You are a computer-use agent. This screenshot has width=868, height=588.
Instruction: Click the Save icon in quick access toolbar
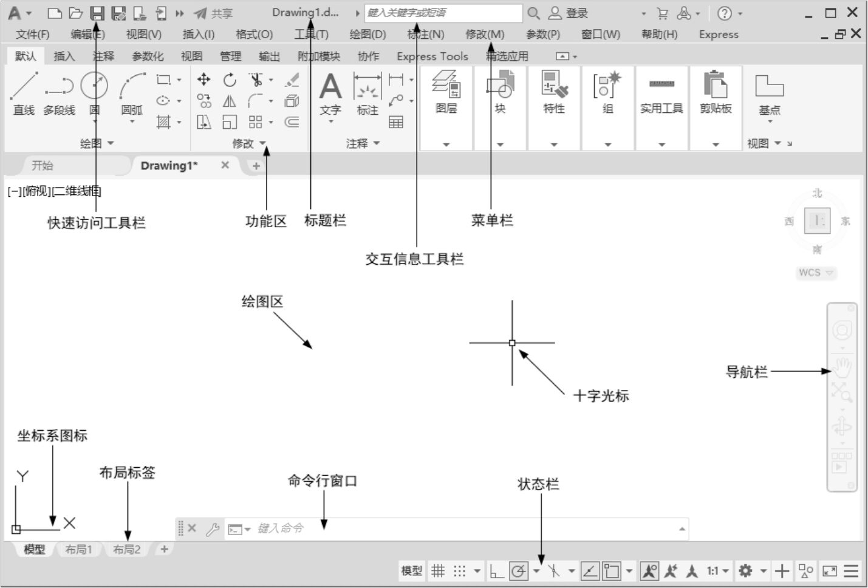97,13
